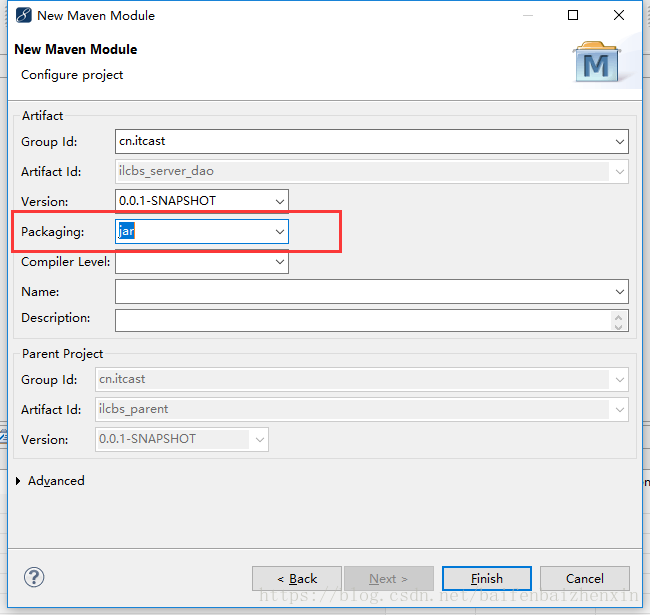Viewport: 650px width, 615px height.
Task: Open the disabled Artifact Id dropdown arrow
Action: coord(619,172)
